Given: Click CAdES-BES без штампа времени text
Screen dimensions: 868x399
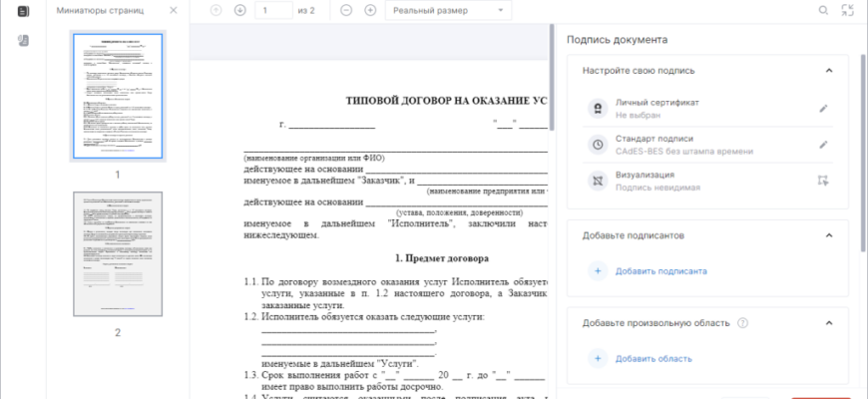Looking at the screenshot, I should (x=684, y=152).
